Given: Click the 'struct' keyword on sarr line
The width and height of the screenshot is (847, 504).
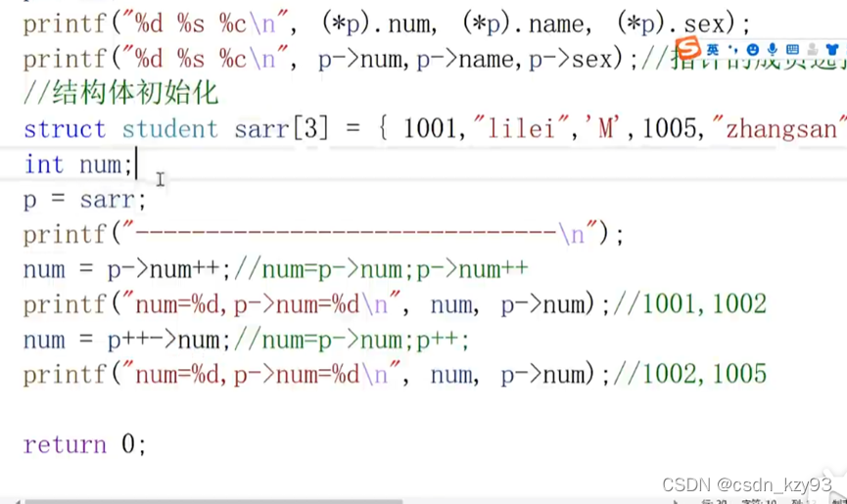Looking at the screenshot, I should (65, 129).
